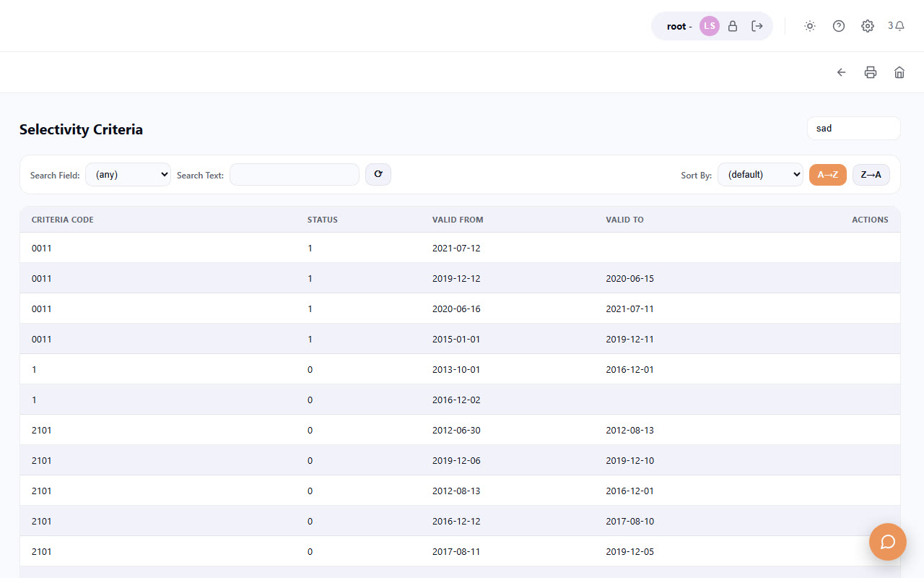924x578 pixels.
Task: Click code 0011 in the 2021-07-12 row
Action: click(x=42, y=248)
